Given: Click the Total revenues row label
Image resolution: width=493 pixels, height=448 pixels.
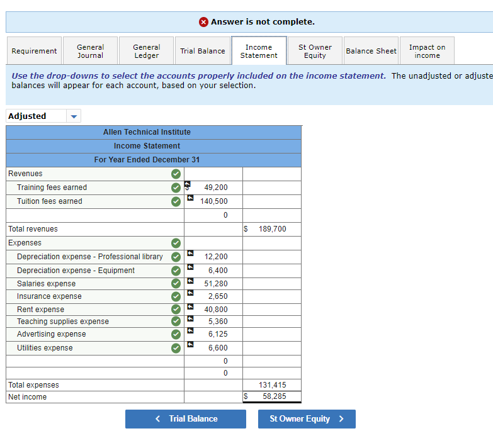Looking at the screenshot, I should 33,229.
